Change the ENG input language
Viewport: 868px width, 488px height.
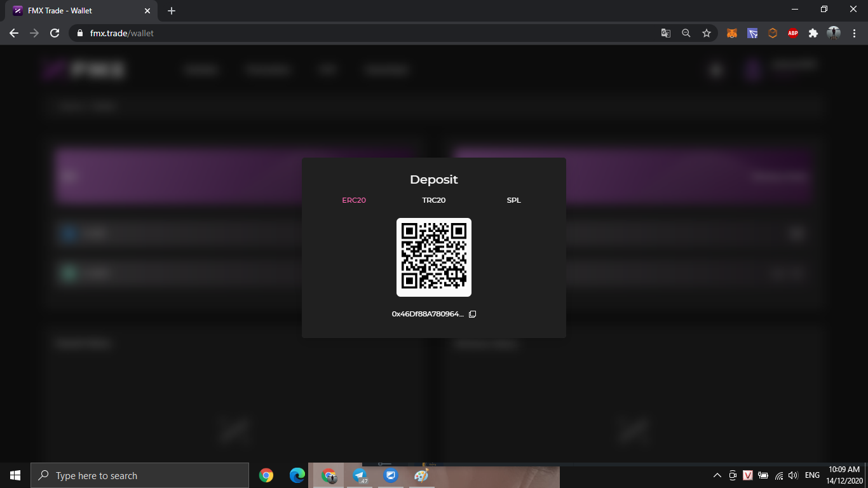pos(812,475)
